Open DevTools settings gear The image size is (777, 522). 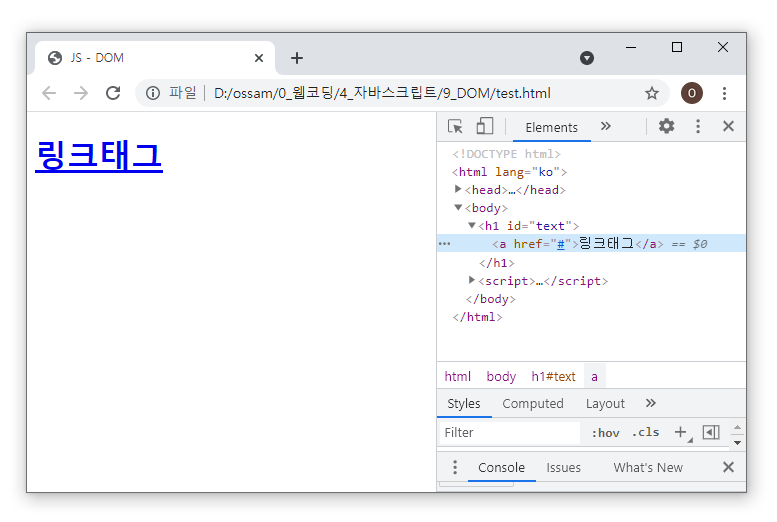pos(666,126)
